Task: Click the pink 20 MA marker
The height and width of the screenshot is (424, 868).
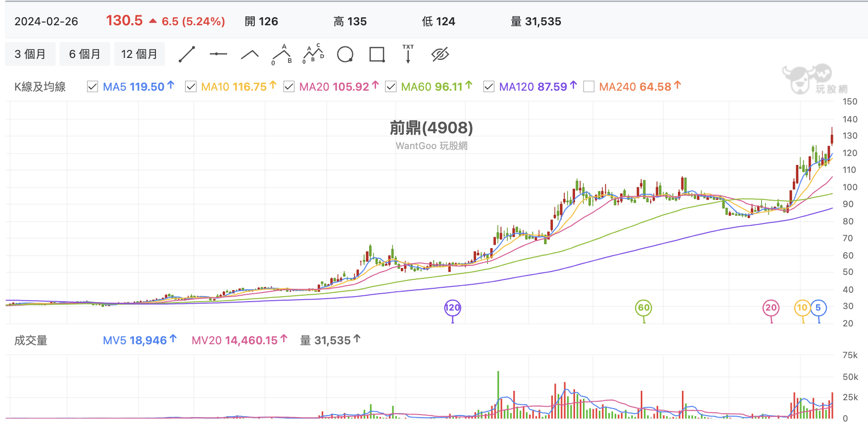Action: [x=771, y=308]
